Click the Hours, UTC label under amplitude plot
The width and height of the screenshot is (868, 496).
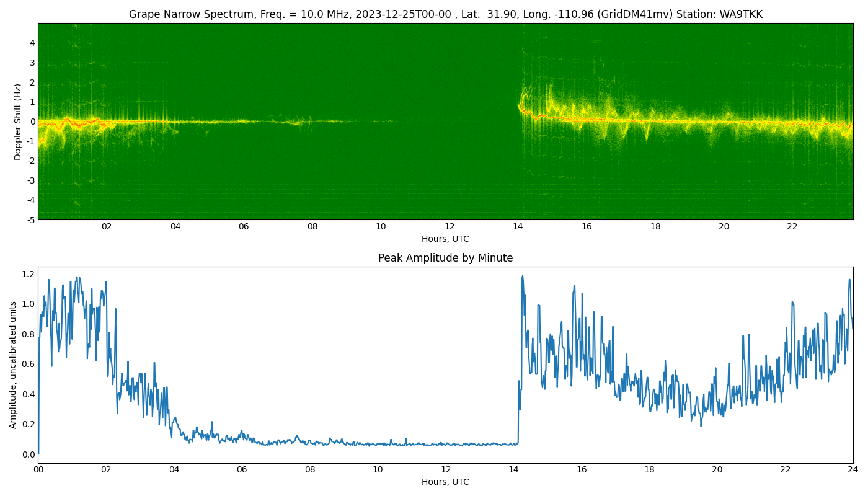tap(445, 482)
